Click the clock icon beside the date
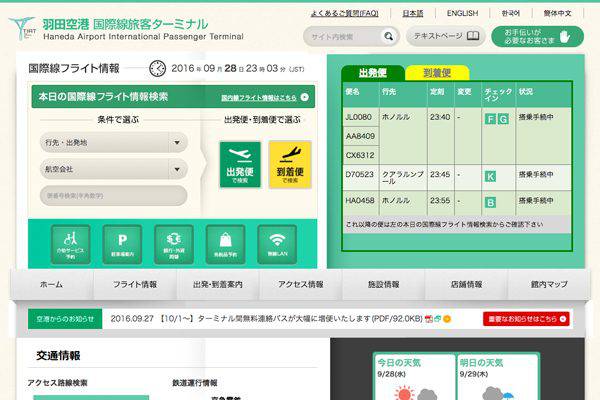Screen dimensions: 600x400 (x=157, y=69)
